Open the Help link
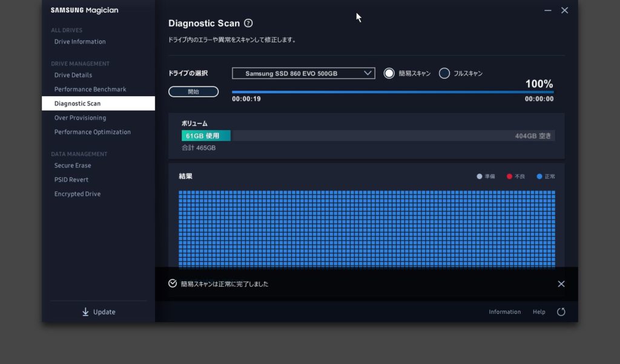620x364 pixels. [539, 312]
